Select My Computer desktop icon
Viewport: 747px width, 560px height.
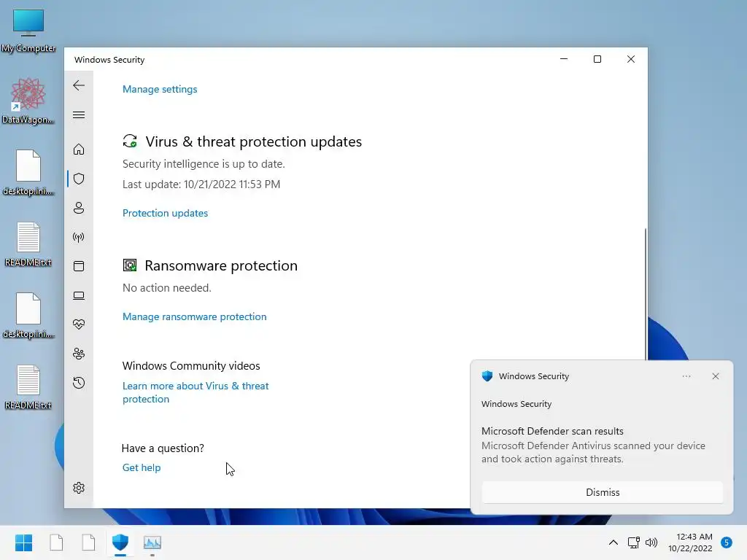[x=28, y=31]
